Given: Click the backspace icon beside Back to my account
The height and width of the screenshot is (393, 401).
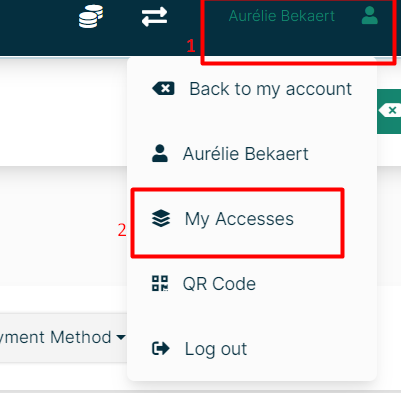Looking at the screenshot, I should (163, 89).
